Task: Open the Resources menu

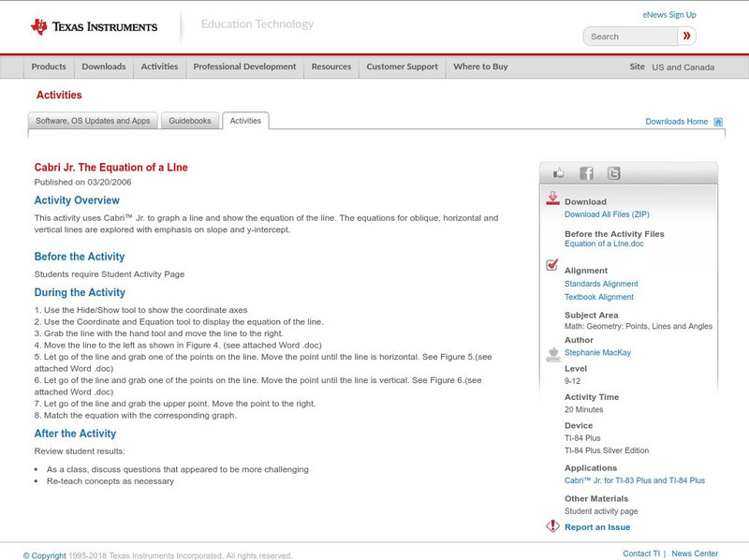Action: coord(331,66)
